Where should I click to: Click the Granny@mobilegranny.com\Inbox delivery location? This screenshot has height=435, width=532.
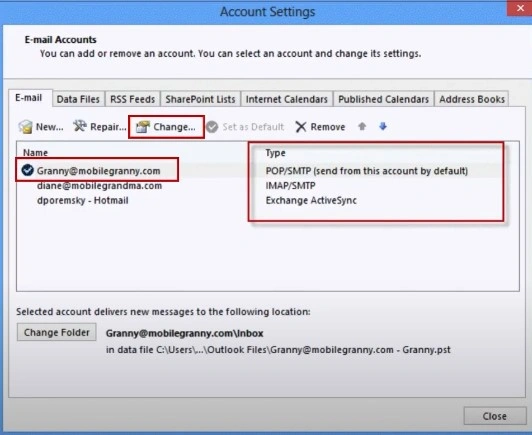pos(185,333)
